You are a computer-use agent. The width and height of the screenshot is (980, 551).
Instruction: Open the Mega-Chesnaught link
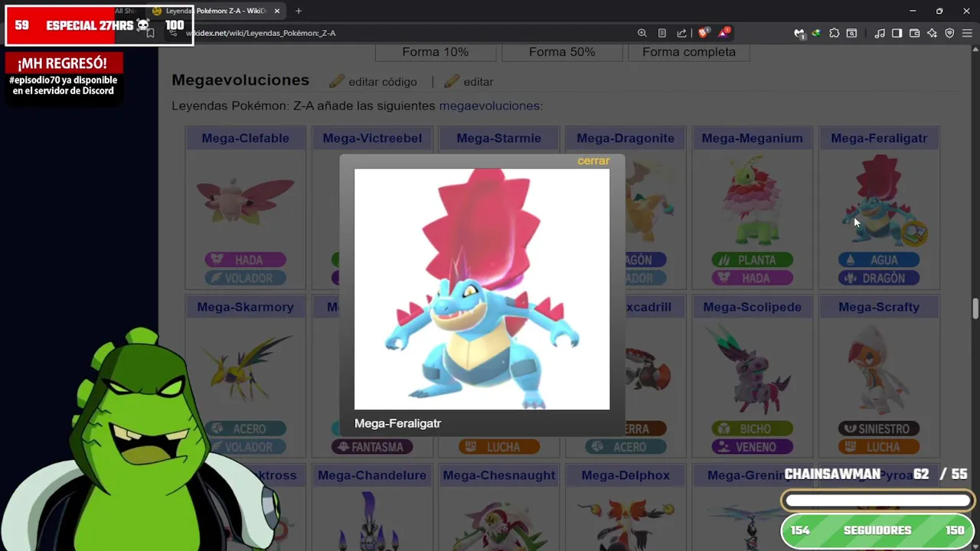tap(499, 475)
